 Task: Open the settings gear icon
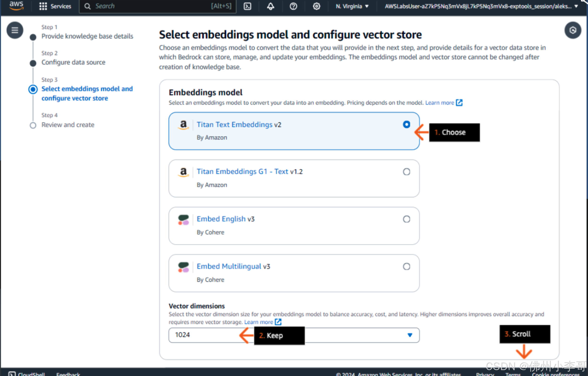317,6
